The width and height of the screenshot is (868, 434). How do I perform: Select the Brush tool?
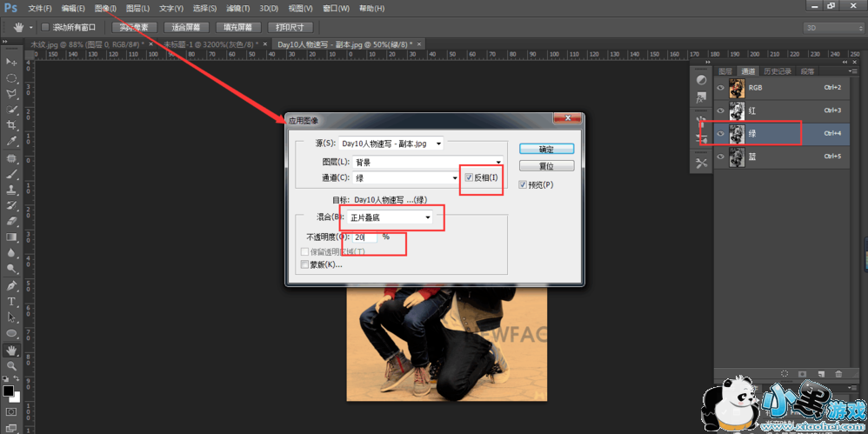pos(11,174)
